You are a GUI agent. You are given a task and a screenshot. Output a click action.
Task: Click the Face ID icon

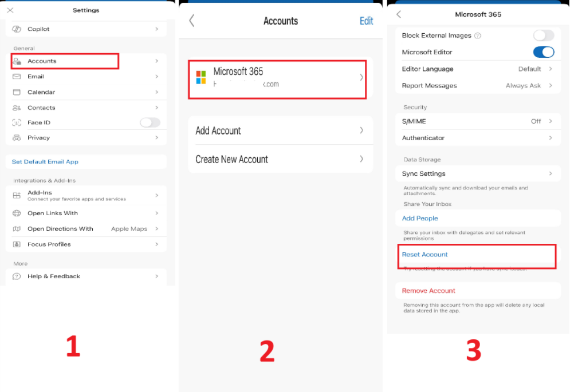tap(17, 122)
